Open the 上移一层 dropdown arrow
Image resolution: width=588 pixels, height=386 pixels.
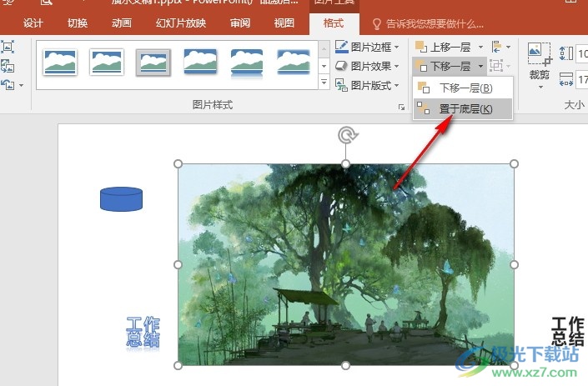click(x=480, y=48)
